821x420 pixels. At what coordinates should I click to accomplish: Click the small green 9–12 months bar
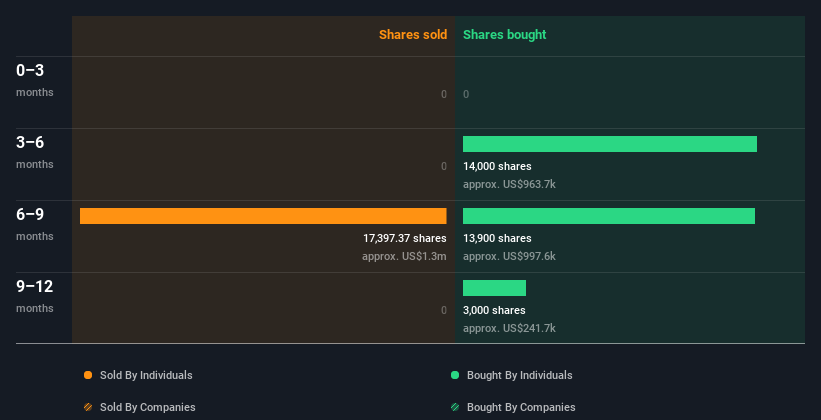pyautogui.click(x=494, y=288)
